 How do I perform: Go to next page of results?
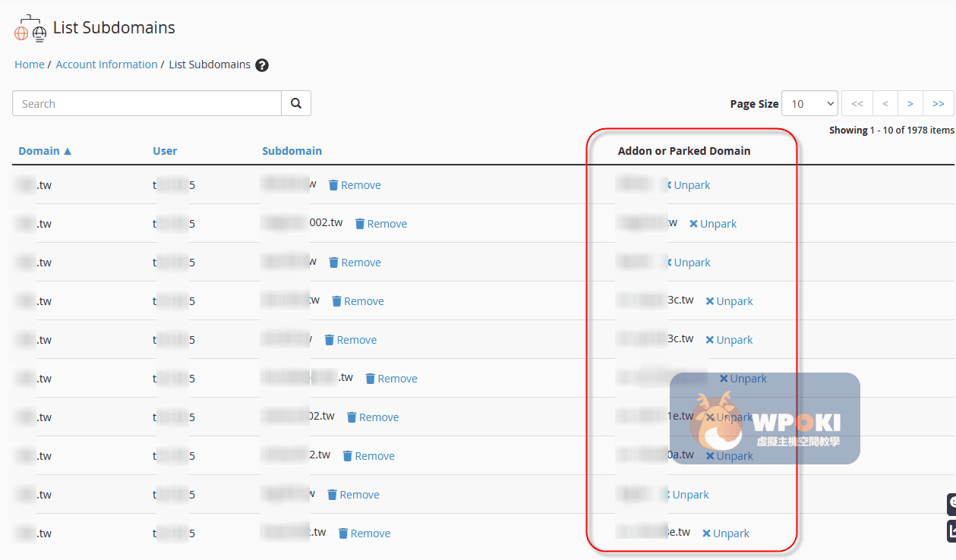pyautogui.click(x=910, y=104)
